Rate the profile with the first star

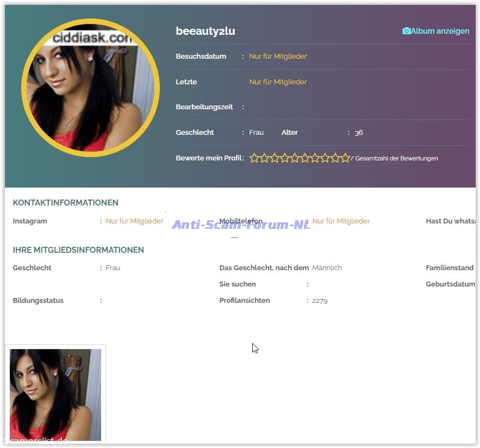(254, 158)
